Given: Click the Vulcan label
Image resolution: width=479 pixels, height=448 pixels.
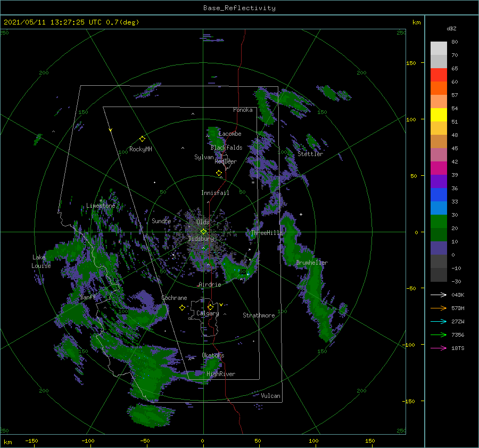Looking at the screenshot, I should point(270,396).
